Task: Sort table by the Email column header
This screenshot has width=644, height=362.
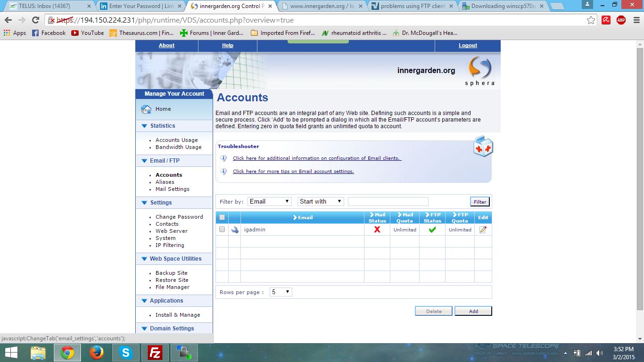Action: point(302,217)
